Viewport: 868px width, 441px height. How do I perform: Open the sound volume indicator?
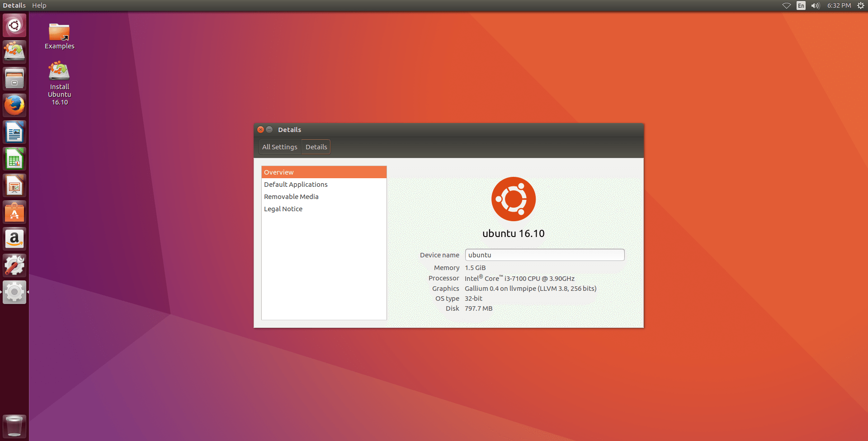[x=816, y=5]
